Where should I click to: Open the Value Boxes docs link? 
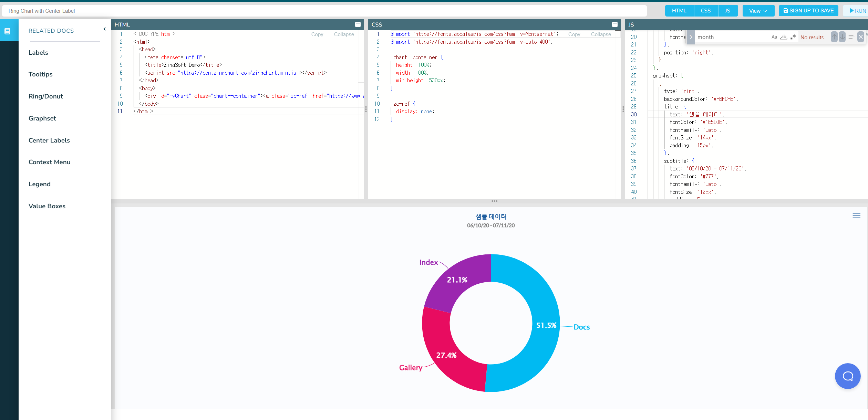click(x=47, y=206)
